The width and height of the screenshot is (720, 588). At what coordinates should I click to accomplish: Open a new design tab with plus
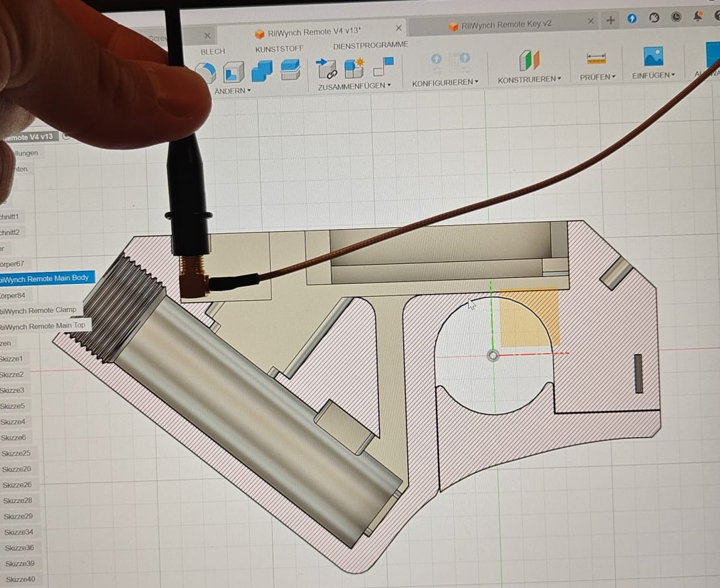(610, 21)
